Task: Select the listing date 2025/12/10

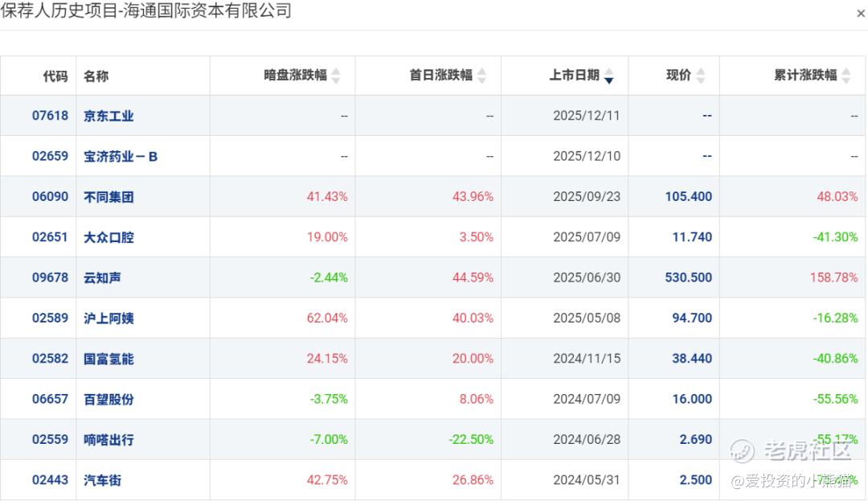Action: point(587,156)
